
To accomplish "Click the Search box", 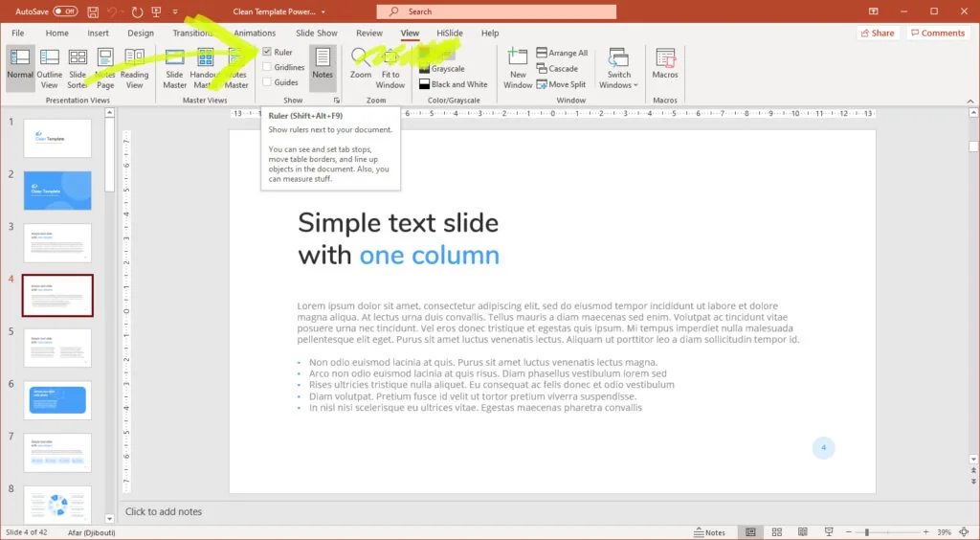I will [x=497, y=11].
